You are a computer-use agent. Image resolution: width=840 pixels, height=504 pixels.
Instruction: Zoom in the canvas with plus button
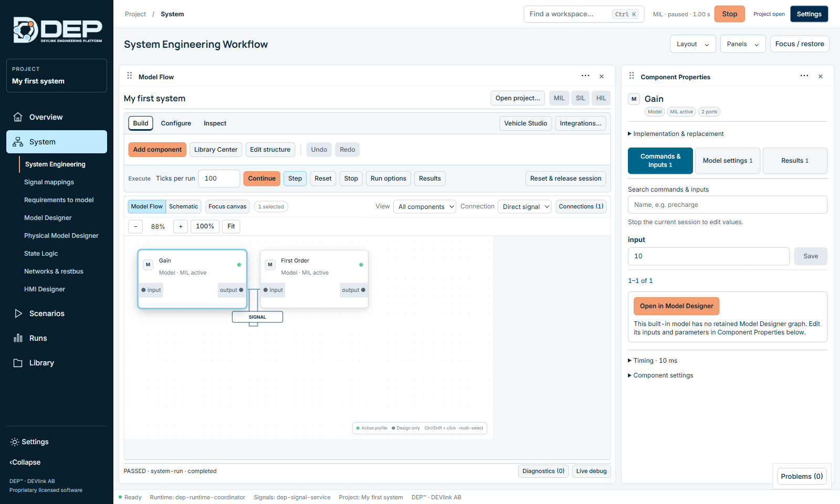coord(181,226)
